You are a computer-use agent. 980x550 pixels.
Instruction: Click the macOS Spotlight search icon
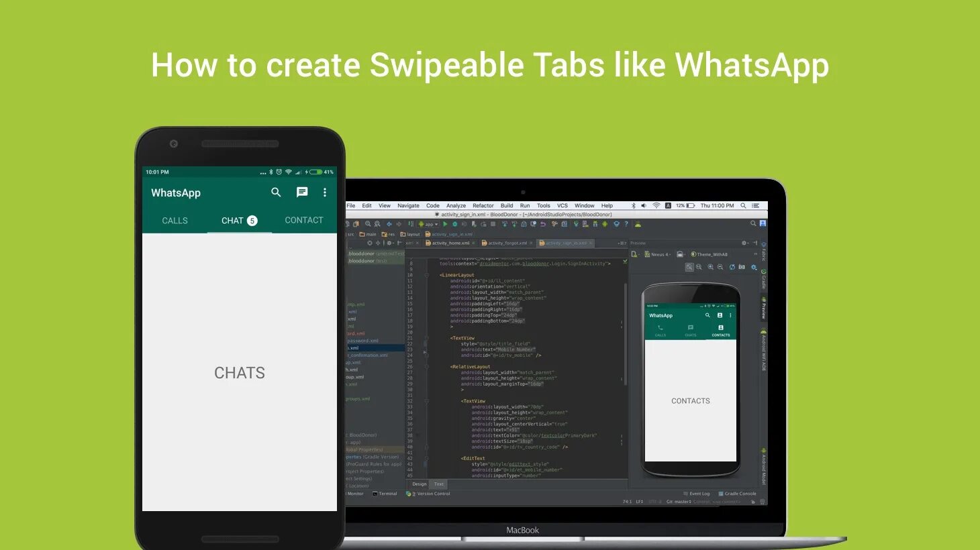pos(743,206)
